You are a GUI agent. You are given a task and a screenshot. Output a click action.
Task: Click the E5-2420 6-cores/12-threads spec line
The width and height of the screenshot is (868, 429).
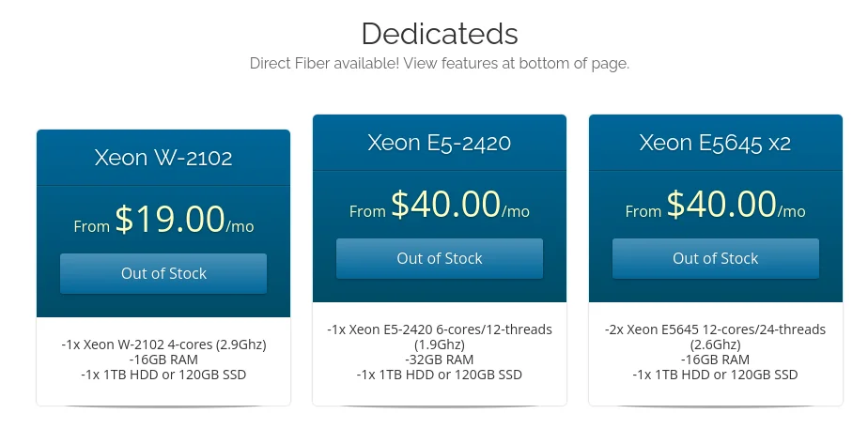click(439, 329)
